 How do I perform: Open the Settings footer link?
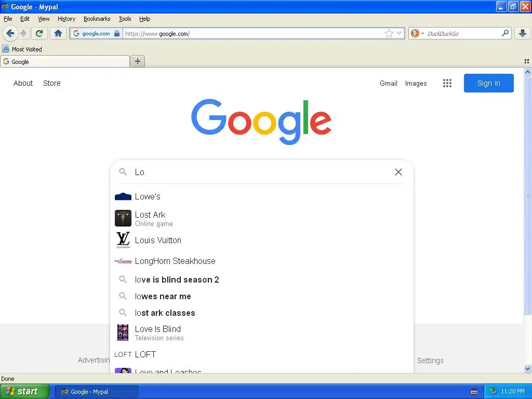click(x=430, y=361)
